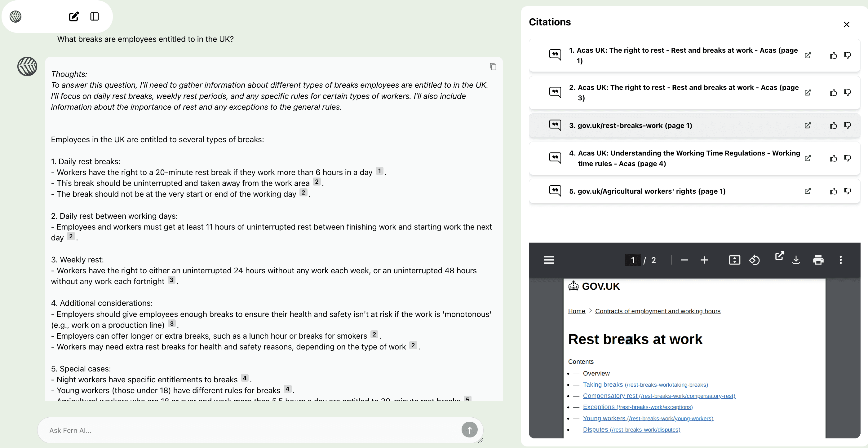Viewport: 868px width, 448px height.
Task: Download the PDF document
Action: click(796, 260)
